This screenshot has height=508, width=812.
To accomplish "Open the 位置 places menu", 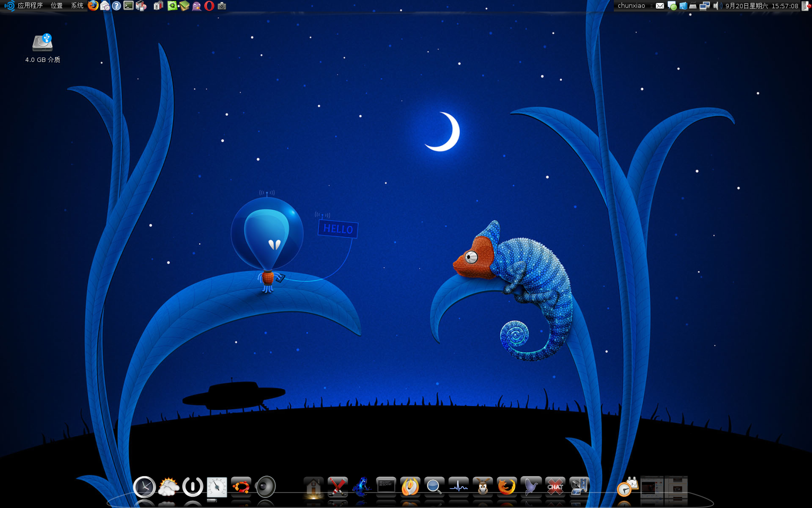I will [x=57, y=6].
